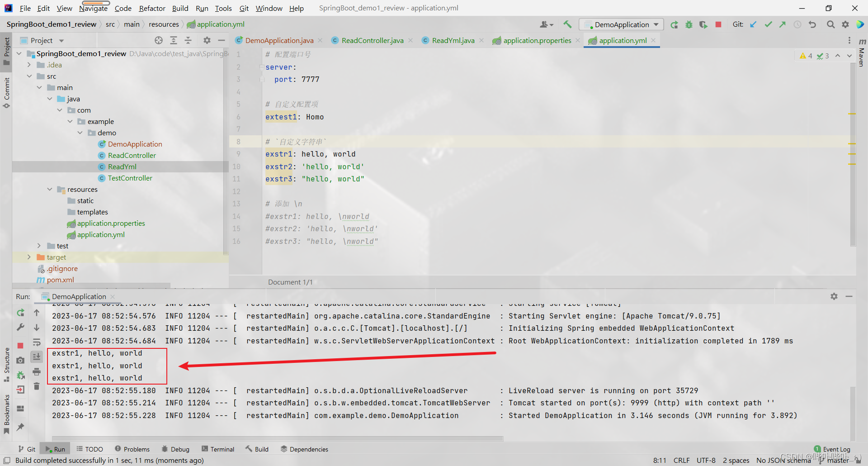Viewport: 868px width, 466px height.
Task: Collapse the src folder
Action: (29, 76)
